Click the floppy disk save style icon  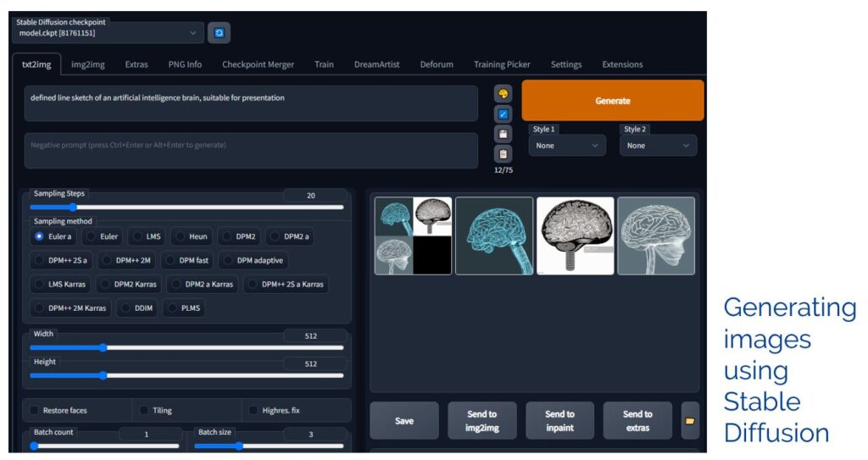(x=503, y=134)
